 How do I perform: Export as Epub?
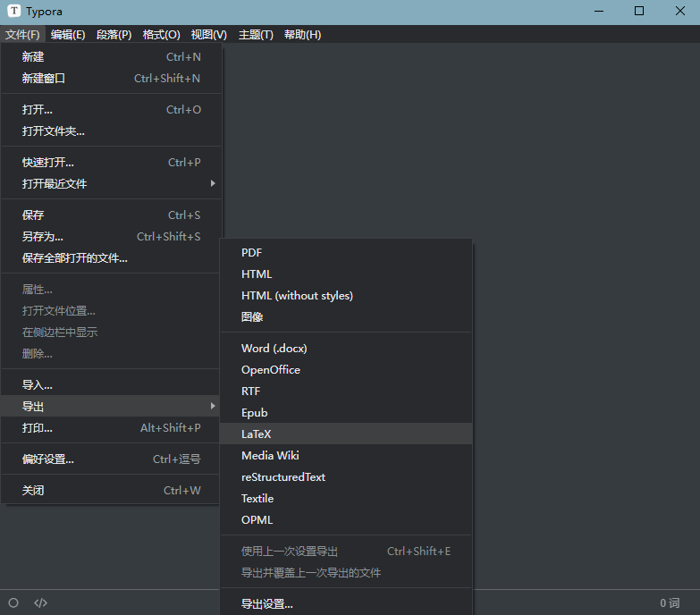[x=346, y=412]
